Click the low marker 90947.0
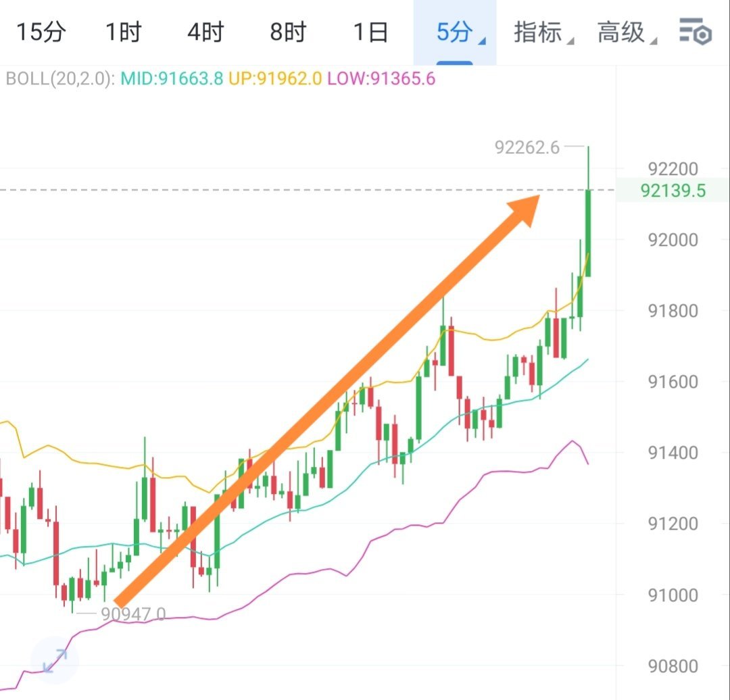Image resolution: width=730 pixels, height=700 pixels. (133, 614)
